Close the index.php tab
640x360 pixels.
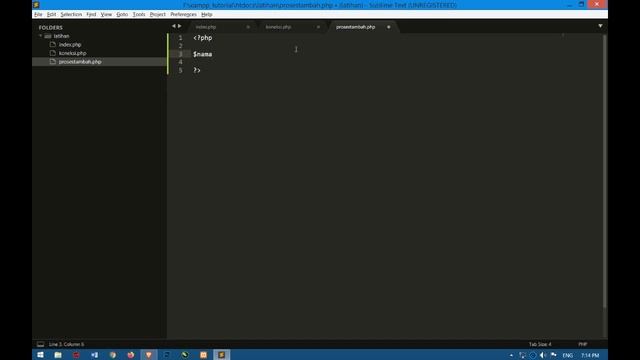click(x=248, y=27)
